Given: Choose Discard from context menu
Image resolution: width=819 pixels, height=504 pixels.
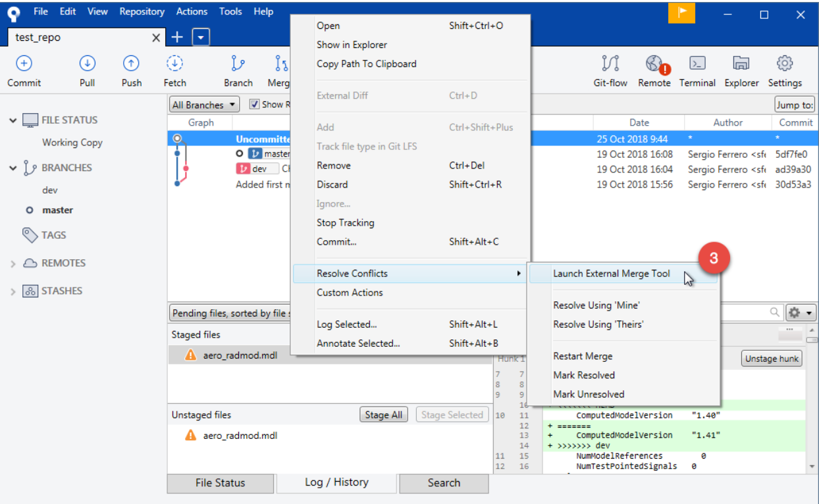Looking at the screenshot, I should tap(409, 185).
